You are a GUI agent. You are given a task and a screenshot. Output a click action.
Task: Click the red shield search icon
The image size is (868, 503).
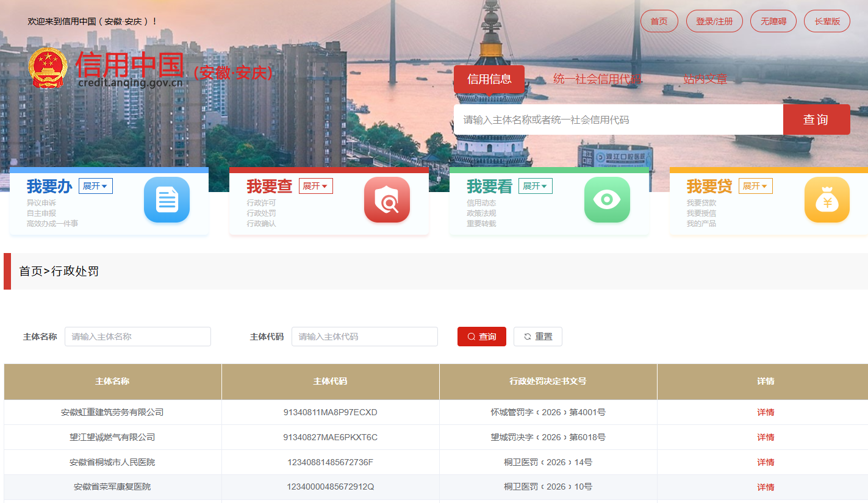pyautogui.click(x=387, y=199)
